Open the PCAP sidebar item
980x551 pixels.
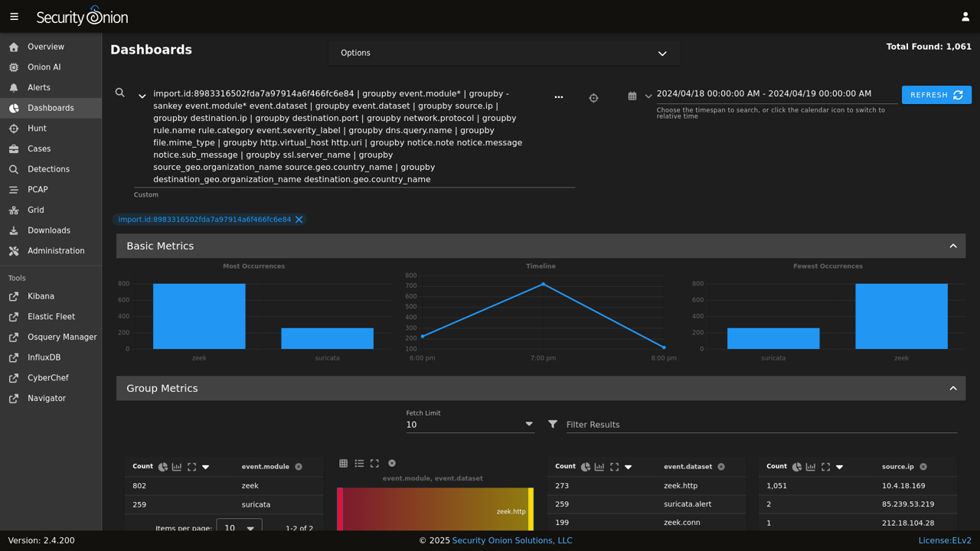38,190
